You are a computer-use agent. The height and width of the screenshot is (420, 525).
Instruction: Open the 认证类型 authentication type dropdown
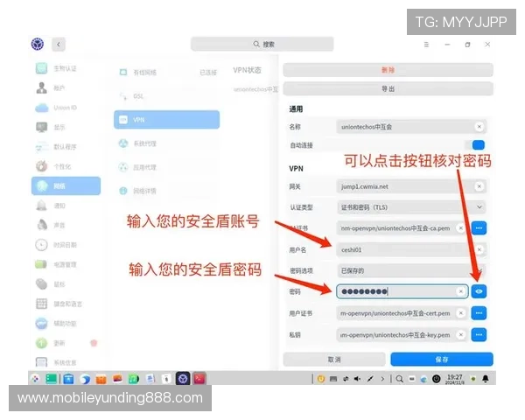point(410,207)
